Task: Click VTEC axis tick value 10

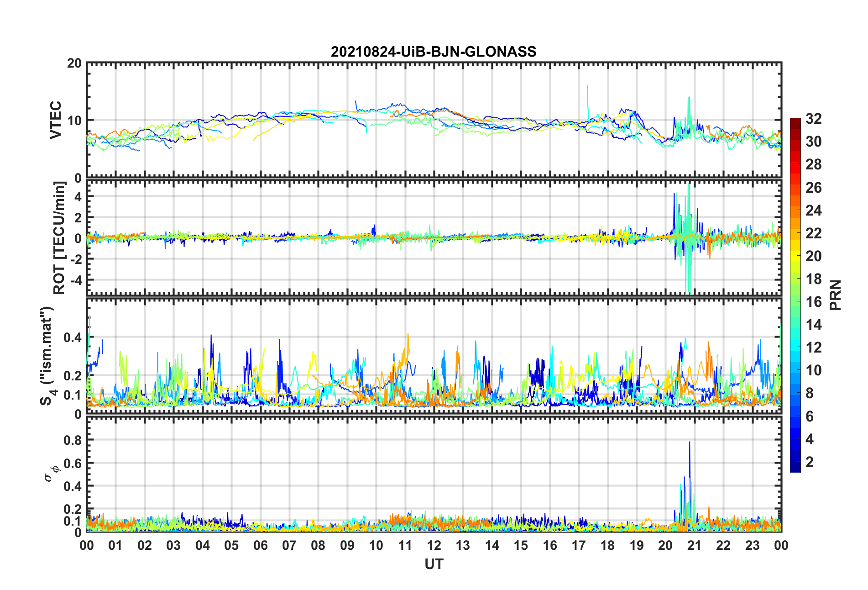Action: pos(74,121)
